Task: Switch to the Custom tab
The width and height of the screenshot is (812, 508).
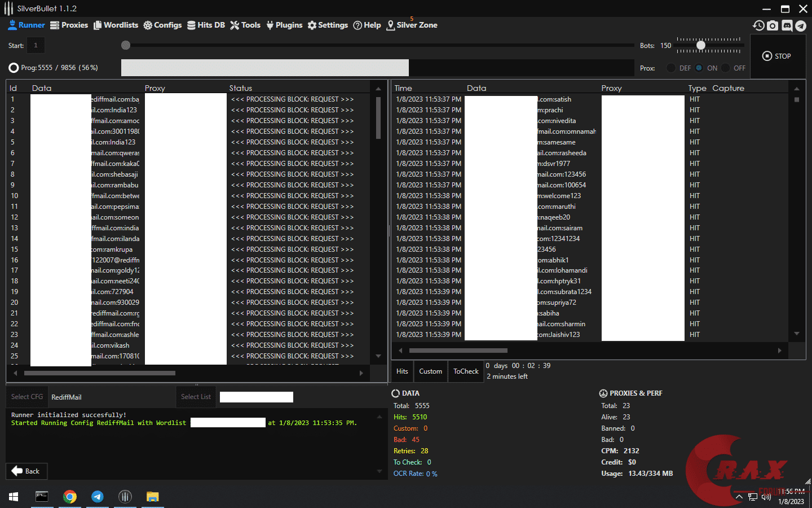Action: click(x=430, y=371)
